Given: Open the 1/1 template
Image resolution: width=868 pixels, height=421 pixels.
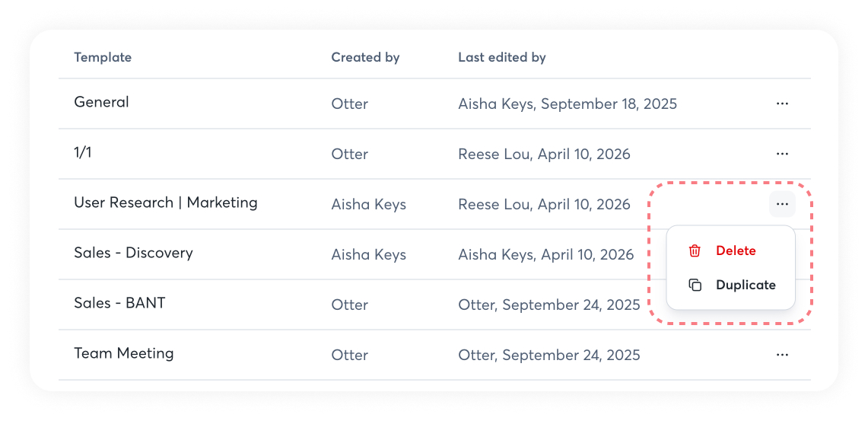Looking at the screenshot, I should pyautogui.click(x=83, y=152).
